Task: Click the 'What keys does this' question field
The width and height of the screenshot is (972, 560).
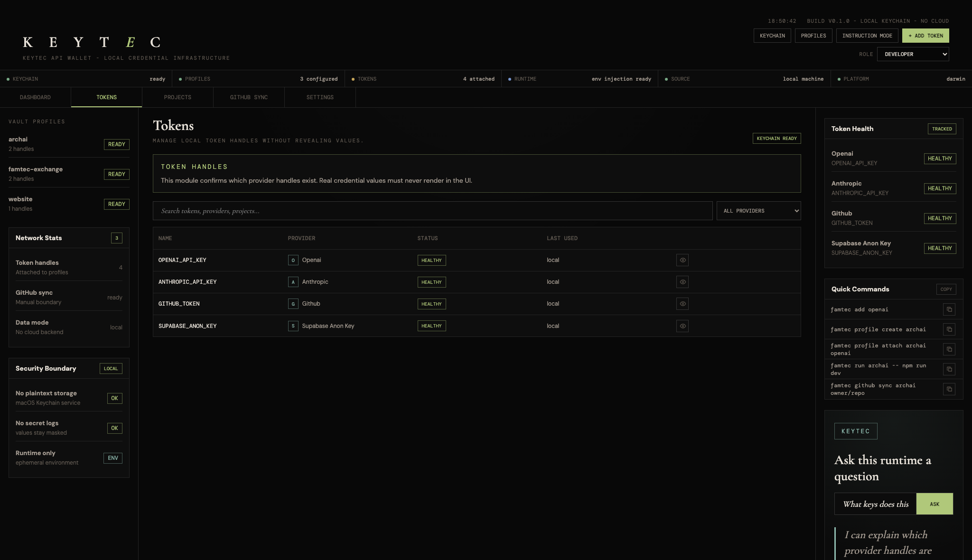Action: coord(875,504)
